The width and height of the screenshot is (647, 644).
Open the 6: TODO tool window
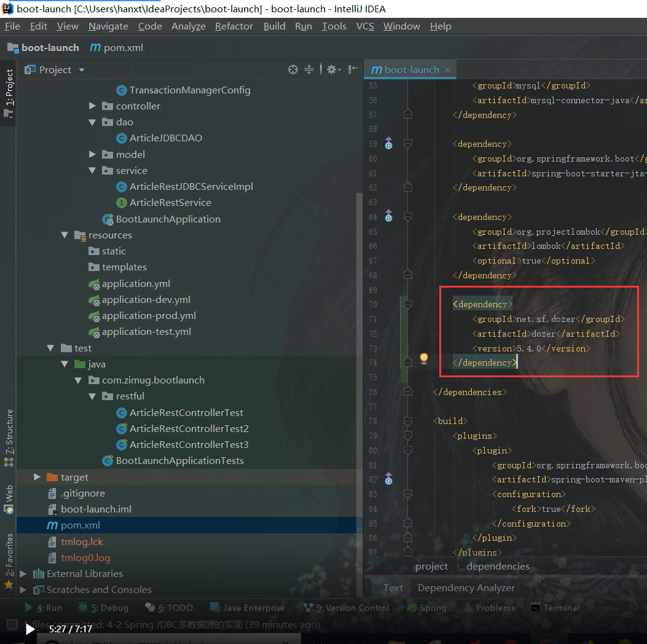click(169, 608)
